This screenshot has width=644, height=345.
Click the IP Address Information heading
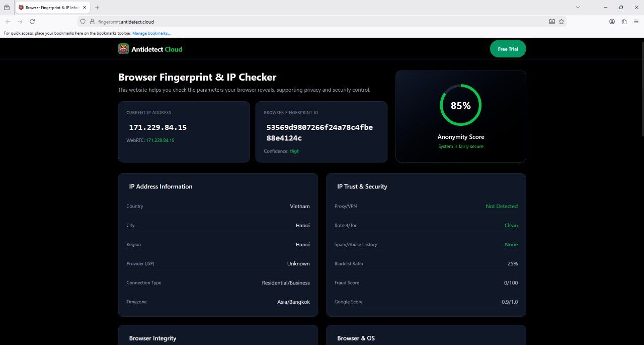[160, 186]
